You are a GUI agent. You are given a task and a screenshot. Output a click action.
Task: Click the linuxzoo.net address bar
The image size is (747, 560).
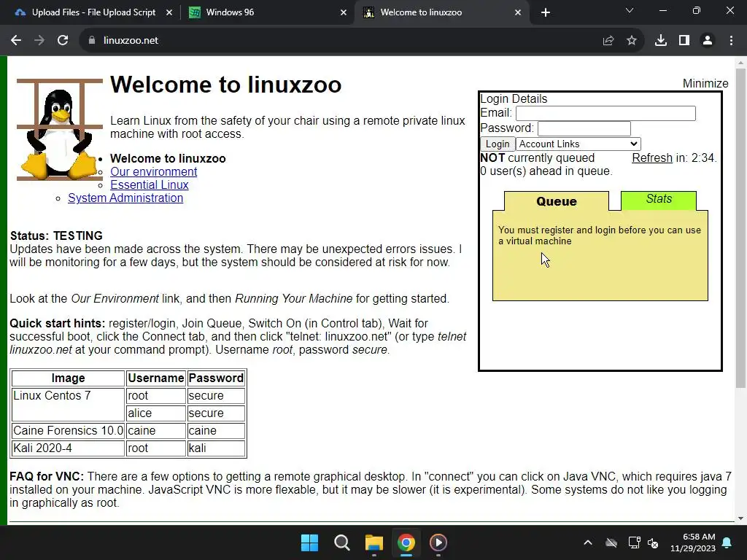pos(343,41)
